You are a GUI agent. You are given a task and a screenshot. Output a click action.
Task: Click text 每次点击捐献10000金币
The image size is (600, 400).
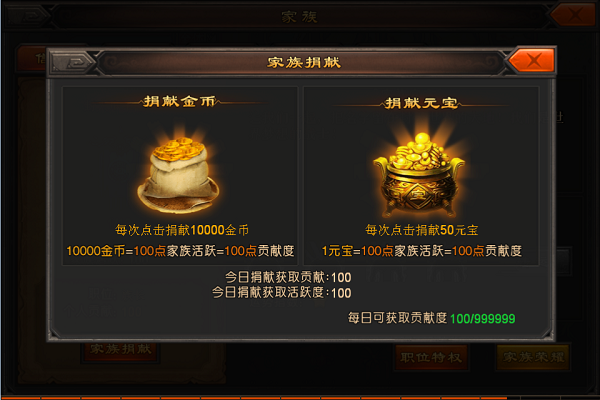(182, 230)
